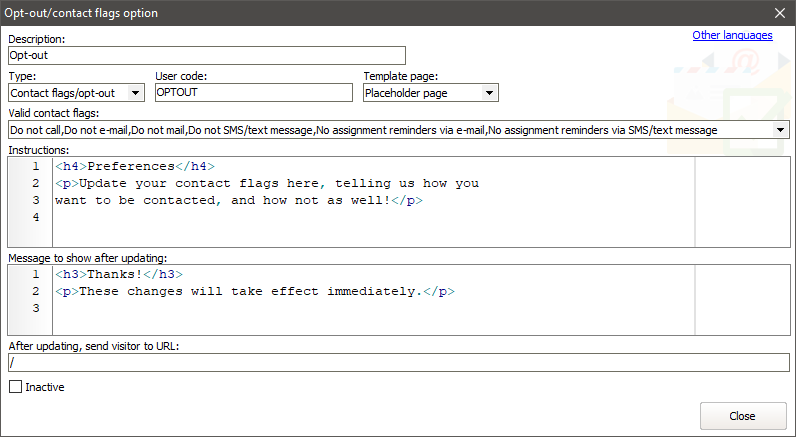
Task: Close the dialog with the title bar X
Action: click(x=779, y=13)
